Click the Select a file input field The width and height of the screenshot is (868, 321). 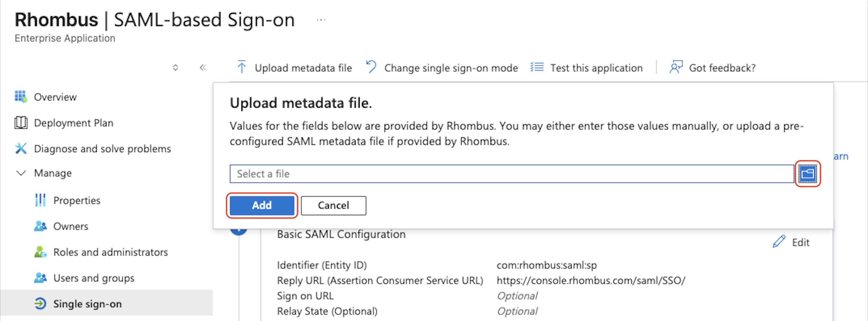[x=512, y=174]
